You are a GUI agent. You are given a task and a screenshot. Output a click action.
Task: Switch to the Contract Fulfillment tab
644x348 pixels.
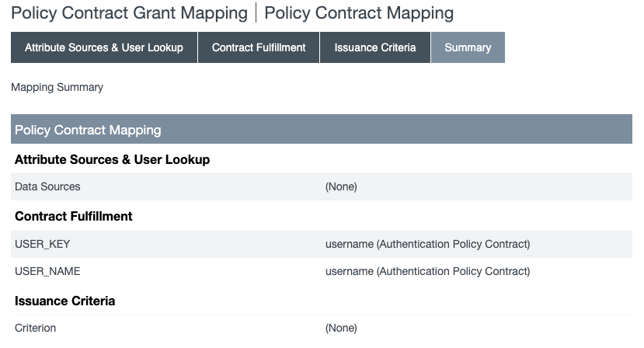coord(259,47)
